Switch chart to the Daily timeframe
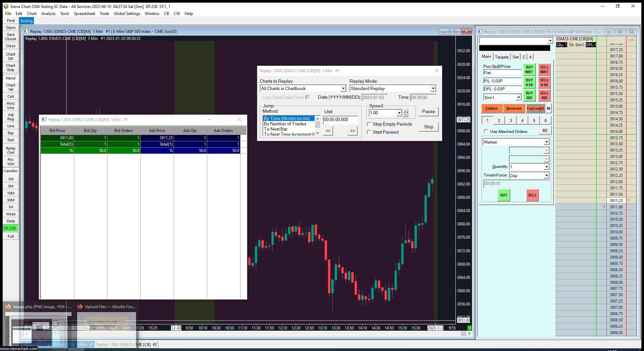The height and width of the screenshot is (351, 644). pyautogui.click(x=11, y=221)
